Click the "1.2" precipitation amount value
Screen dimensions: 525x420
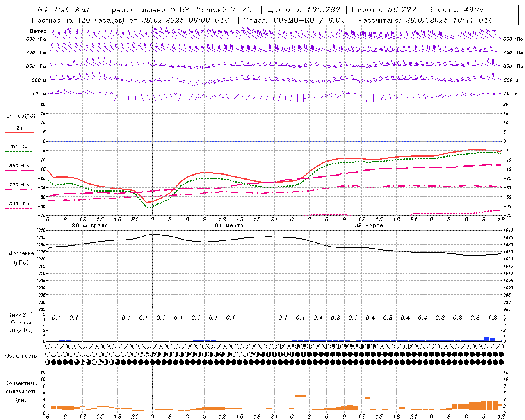[492, 317]
